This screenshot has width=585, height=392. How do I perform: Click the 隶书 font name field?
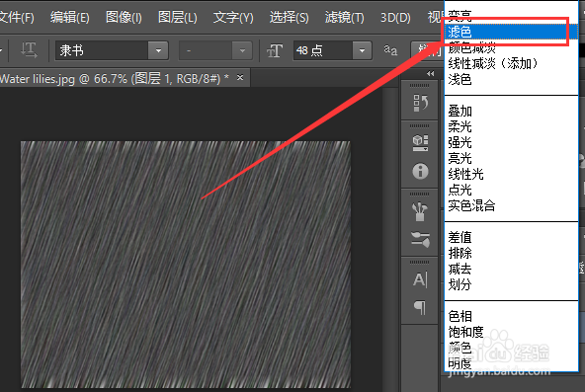[102, 50]
